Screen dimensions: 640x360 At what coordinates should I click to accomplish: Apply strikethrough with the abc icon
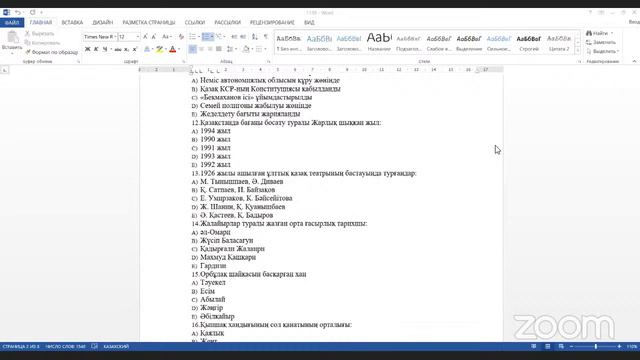tap(118, 49)
